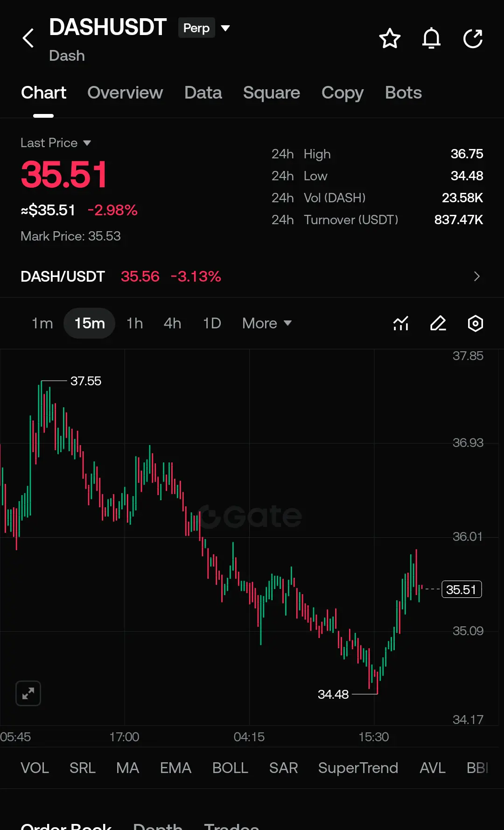Screen dimensions: 504x830
Task: Toggle the AVL indicator
Action: coord(433,768)
